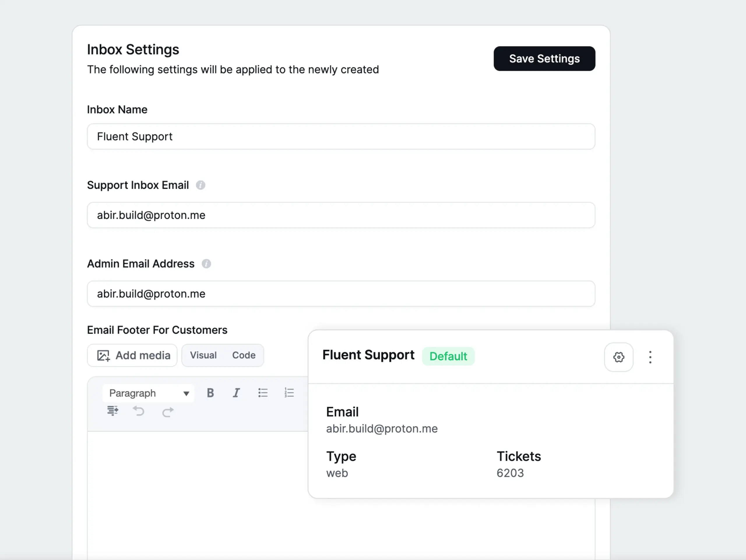Show info tooltip for Admin Email Address
The width and height of the screenshot is (746, 560).
(206, 264)
